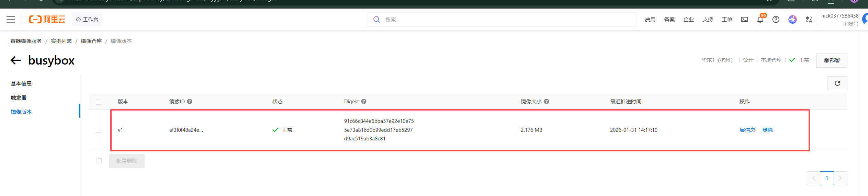
Task: Open 层信息 for version v1
Action: tap(747, 130)
